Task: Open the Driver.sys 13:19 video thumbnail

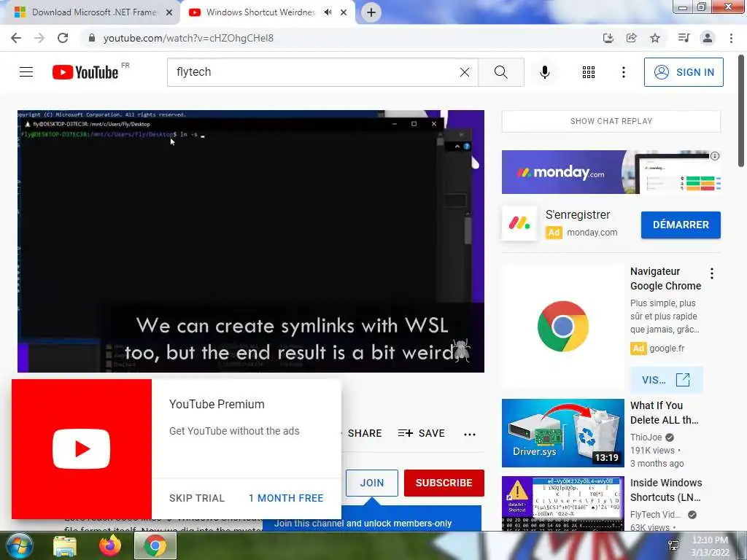Action: [562, 433]
